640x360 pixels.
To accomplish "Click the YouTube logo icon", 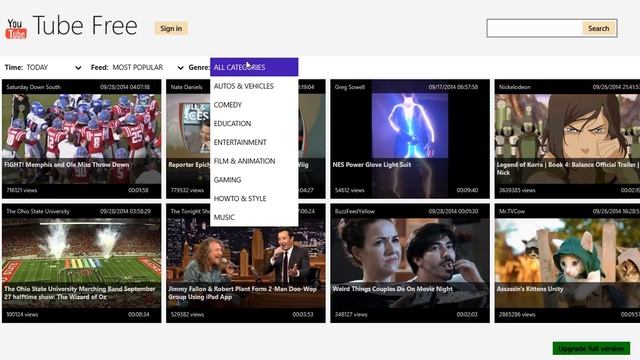I will [16, 29].
